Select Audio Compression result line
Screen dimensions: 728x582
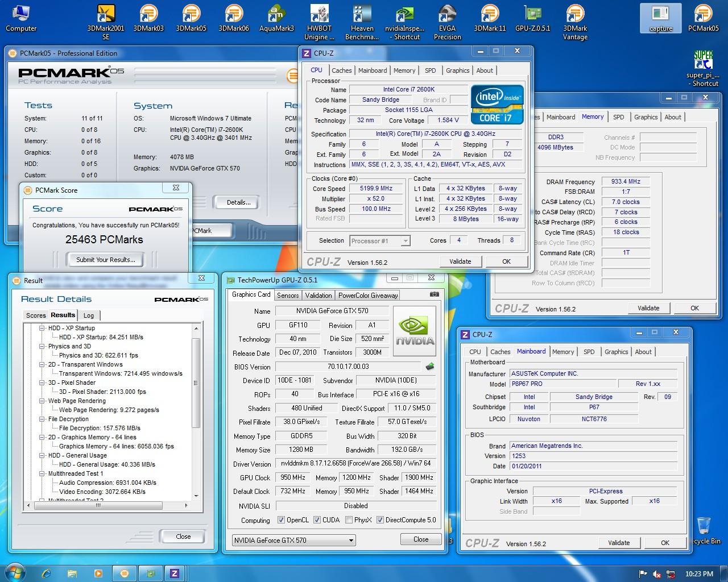[107, 483]
